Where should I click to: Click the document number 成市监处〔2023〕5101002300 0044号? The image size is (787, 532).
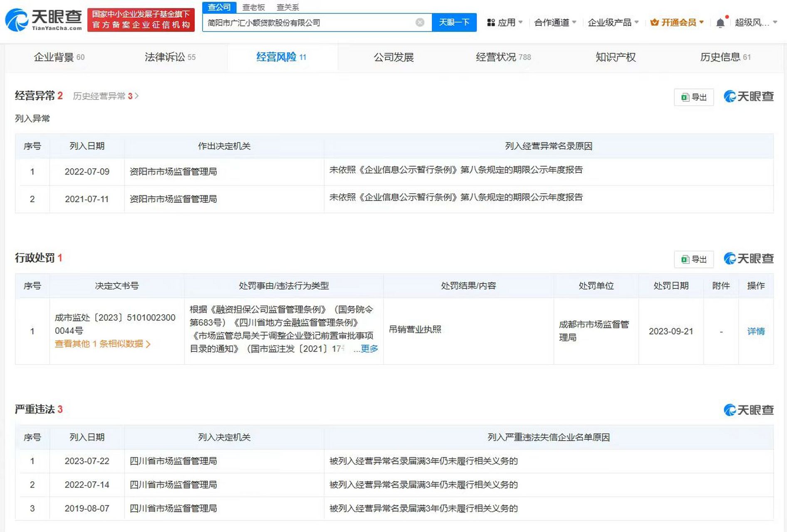[115, 324]
